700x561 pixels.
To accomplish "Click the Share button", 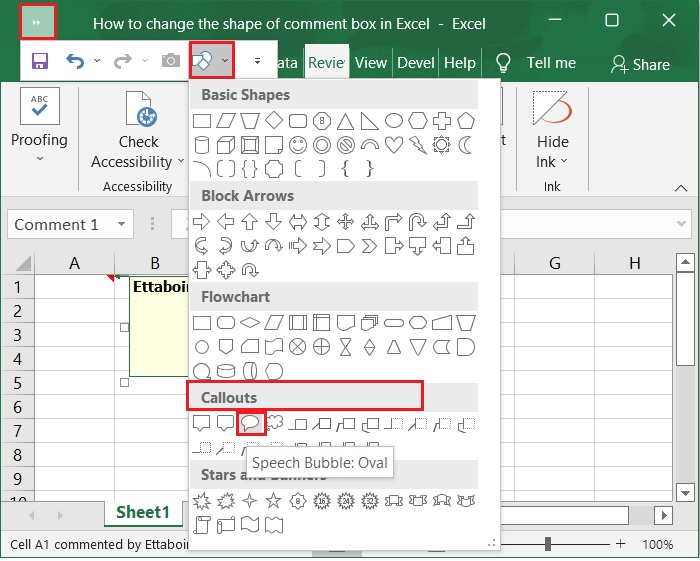I will click(x=640, y=64).
